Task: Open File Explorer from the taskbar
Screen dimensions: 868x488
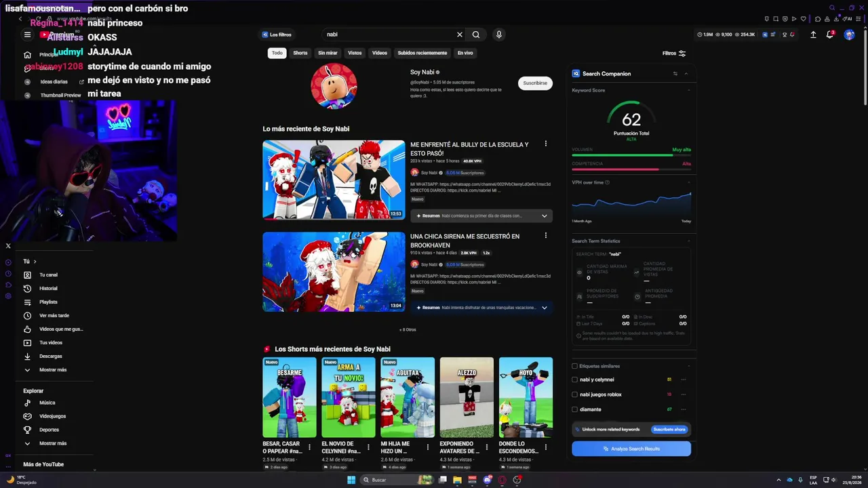Action: (457, 480)
